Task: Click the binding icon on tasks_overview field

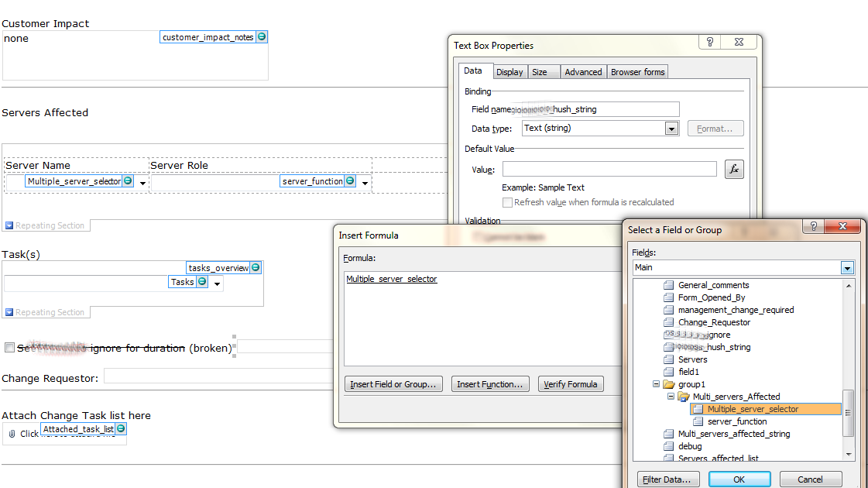Action: (x=256, y=266)
